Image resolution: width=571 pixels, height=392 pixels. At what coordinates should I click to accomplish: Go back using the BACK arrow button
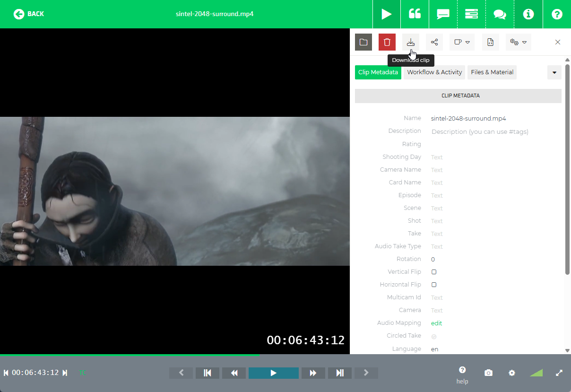(x=28, y=14)
